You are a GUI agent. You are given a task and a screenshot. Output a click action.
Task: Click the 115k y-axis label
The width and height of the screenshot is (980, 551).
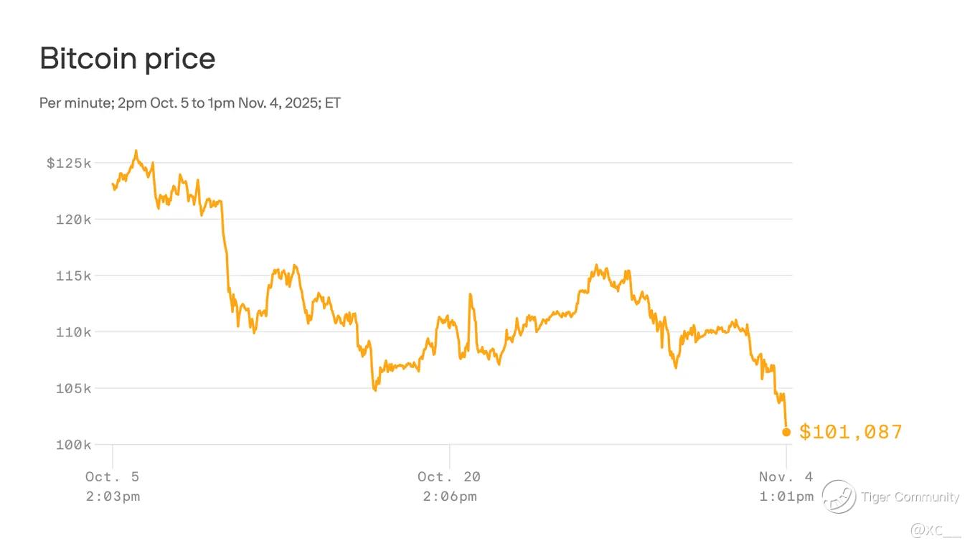click(73, 275)
